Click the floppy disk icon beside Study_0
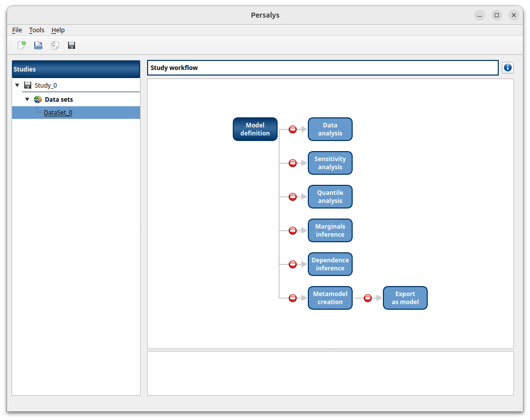 (x=28, y=85)
